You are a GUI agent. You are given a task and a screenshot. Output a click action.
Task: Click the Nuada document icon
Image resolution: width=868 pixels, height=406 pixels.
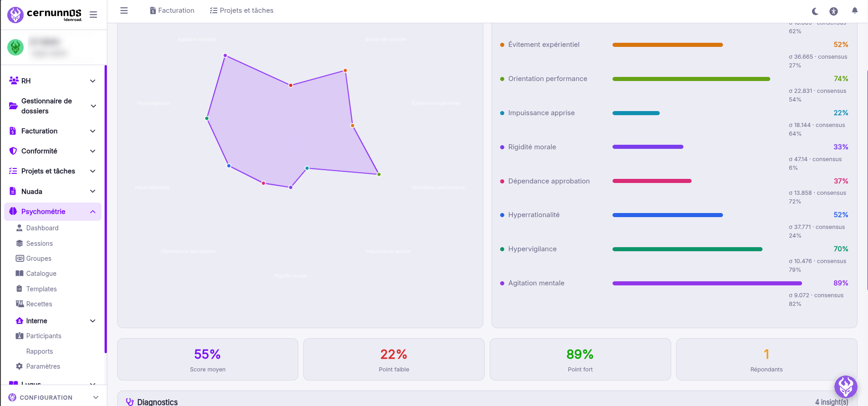(x=13, y=191)
